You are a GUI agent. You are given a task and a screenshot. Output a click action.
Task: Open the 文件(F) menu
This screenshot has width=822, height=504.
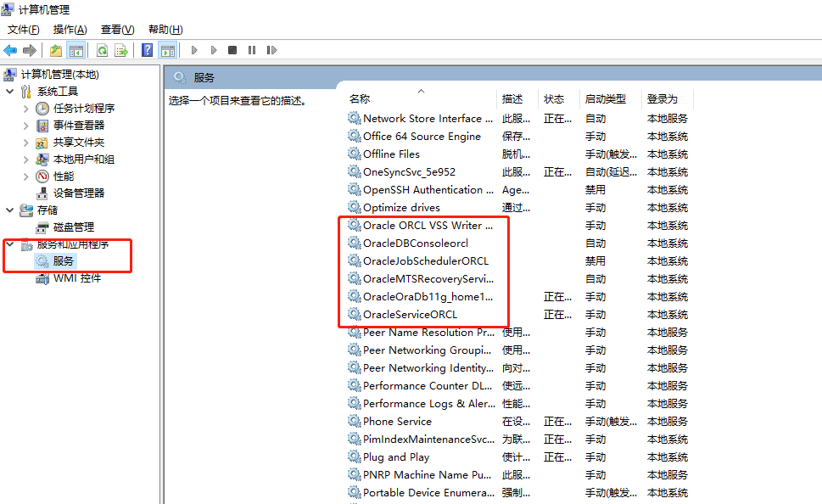point(23,30)
